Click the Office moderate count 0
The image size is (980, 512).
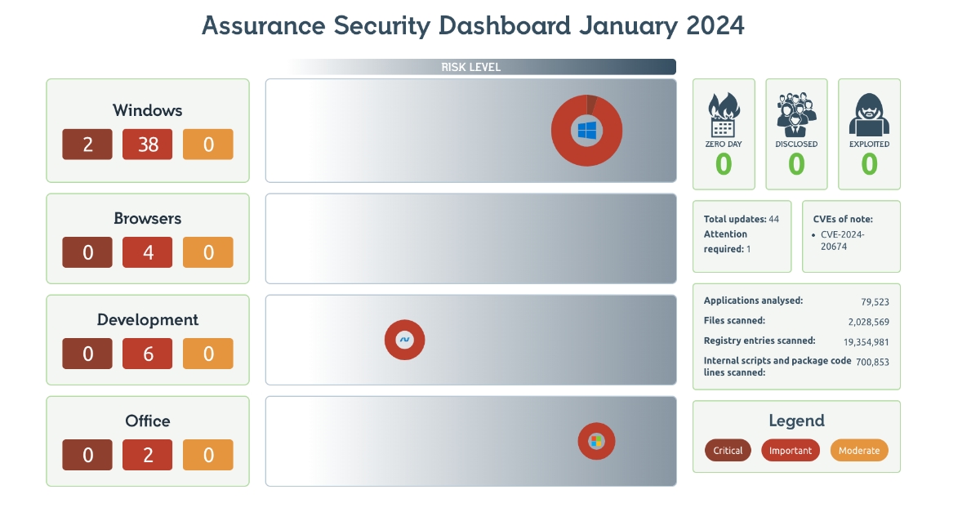[x=208, y=455]
